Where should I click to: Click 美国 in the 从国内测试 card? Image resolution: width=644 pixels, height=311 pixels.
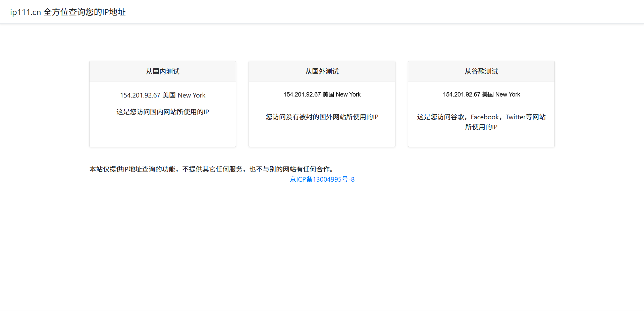[169, 95]
